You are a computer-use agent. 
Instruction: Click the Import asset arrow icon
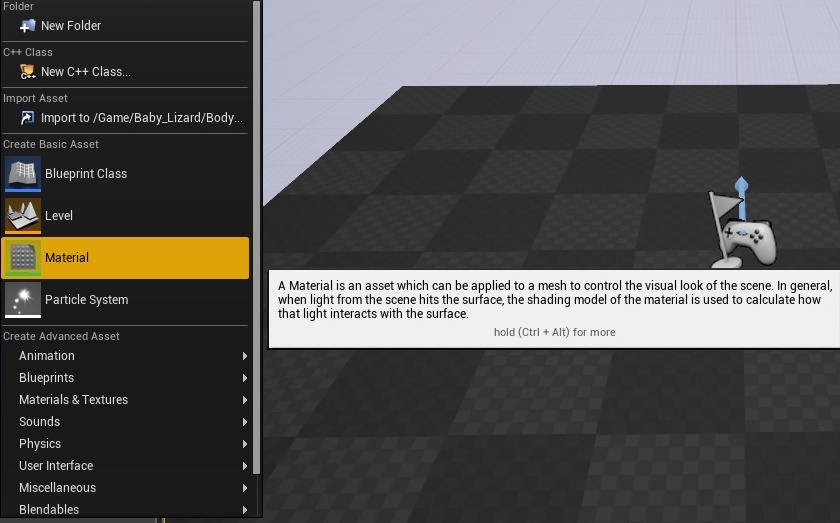(27, 117)
